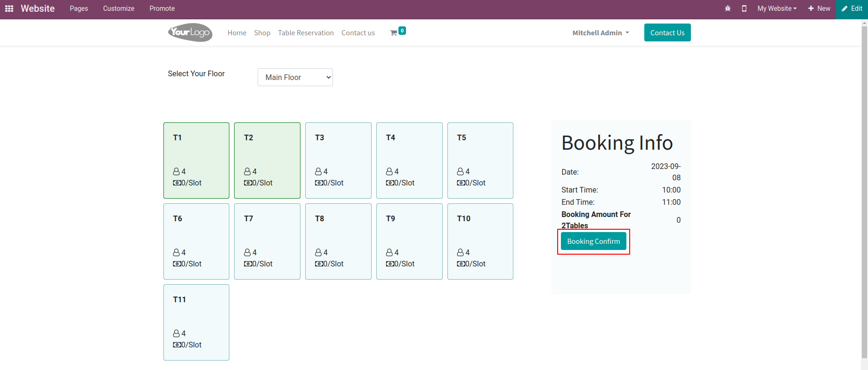868x370 pixels.
Task: Open the apps grid menu icon
Action: click(x=9, y=8)
